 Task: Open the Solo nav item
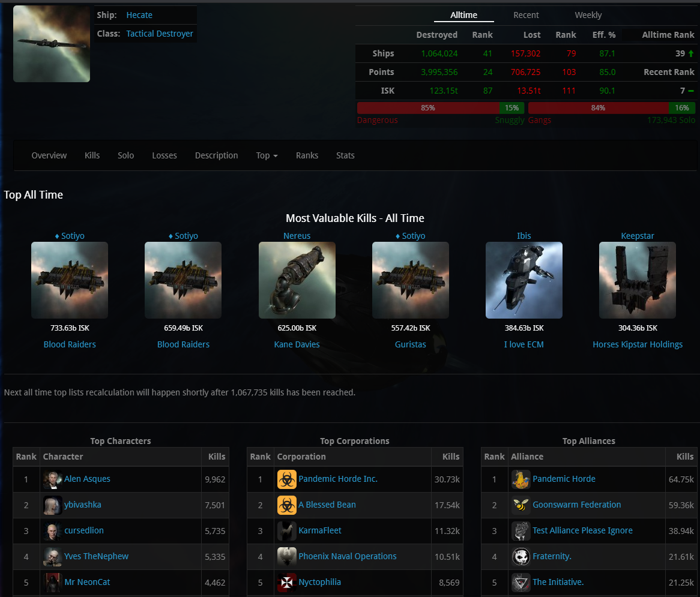tap(126, 156)
